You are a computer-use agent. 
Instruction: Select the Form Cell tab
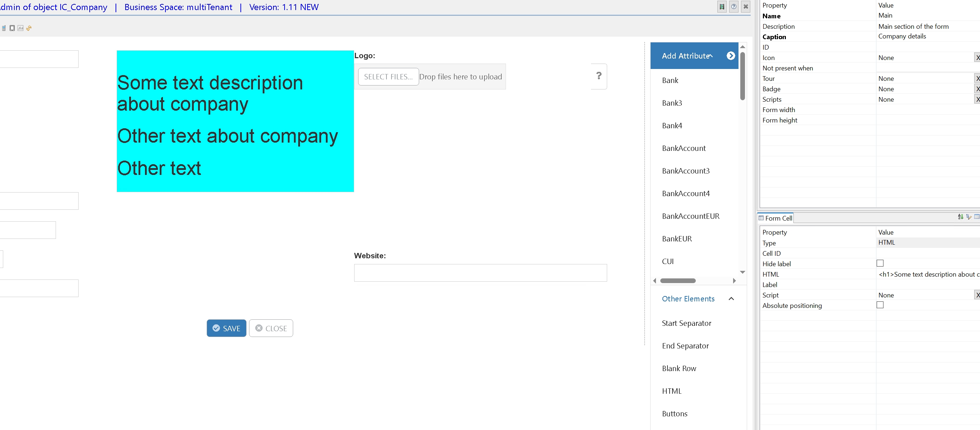[776, 218]
